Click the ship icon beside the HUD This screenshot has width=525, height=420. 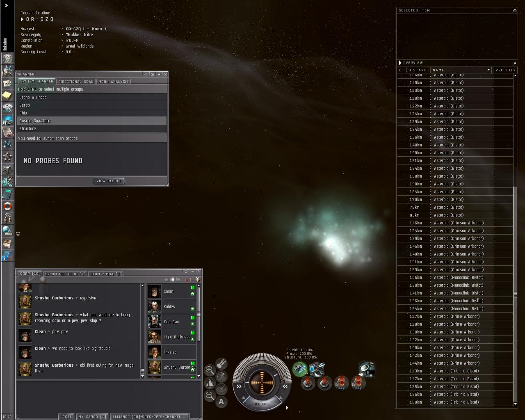pyautogui.click(x=210, y=383)
